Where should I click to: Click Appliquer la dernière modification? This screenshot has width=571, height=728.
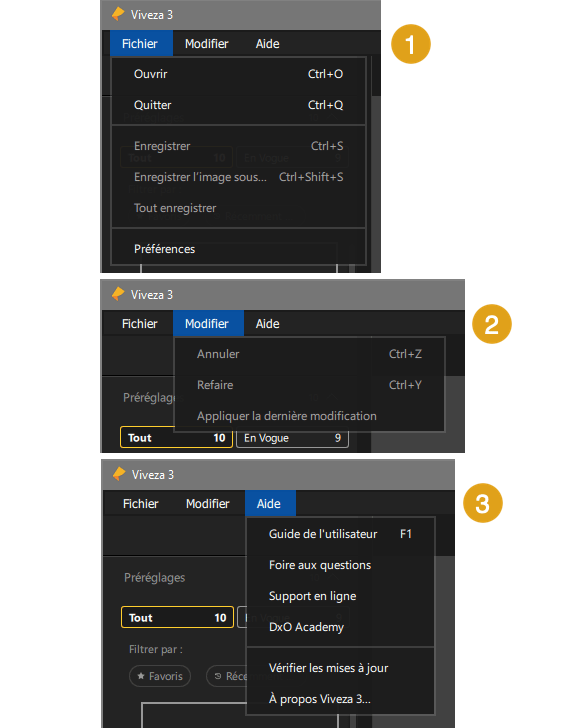tap(309, 416)
